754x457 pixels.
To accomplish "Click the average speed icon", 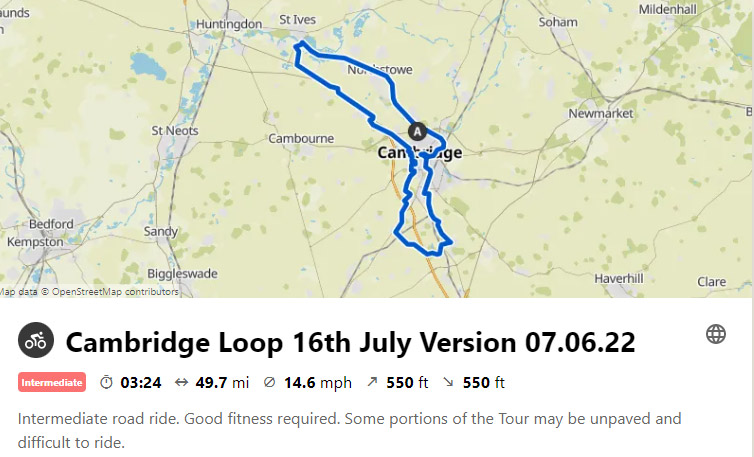I will pos(269,382).
